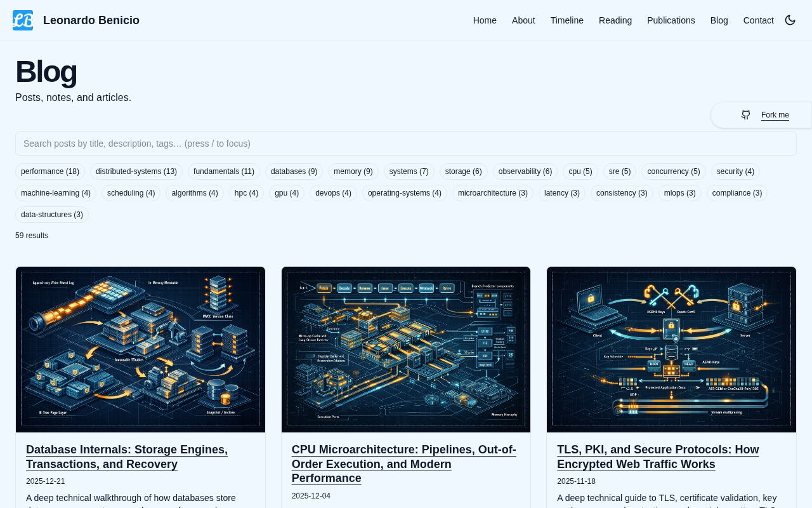Pick the data-structures (3) tag
812x508 pixels.
click(52, 215)
